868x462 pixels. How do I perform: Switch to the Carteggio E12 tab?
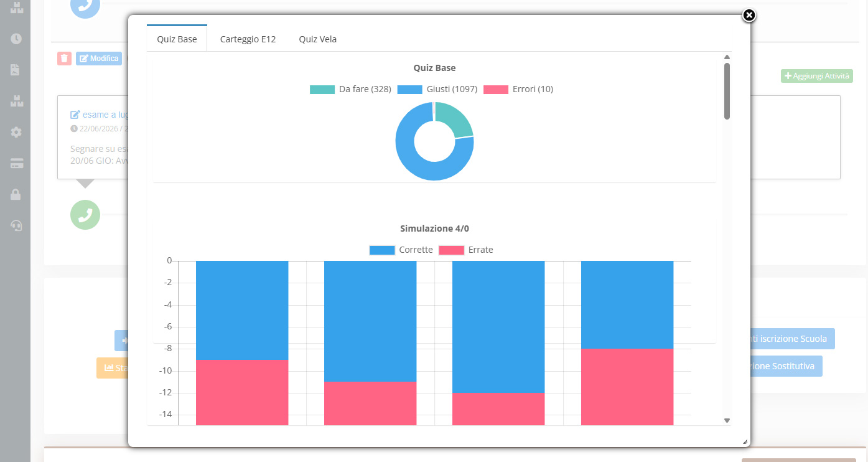[248, 39]
